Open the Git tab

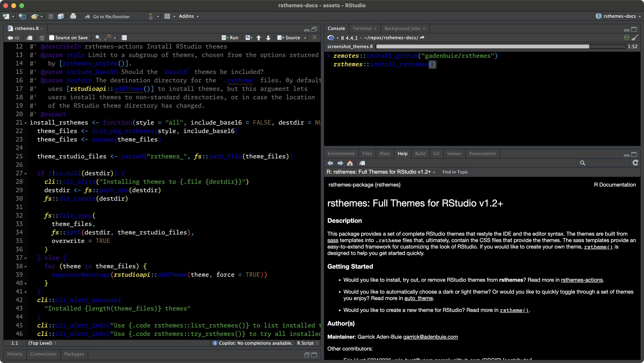tap(436, 154)
